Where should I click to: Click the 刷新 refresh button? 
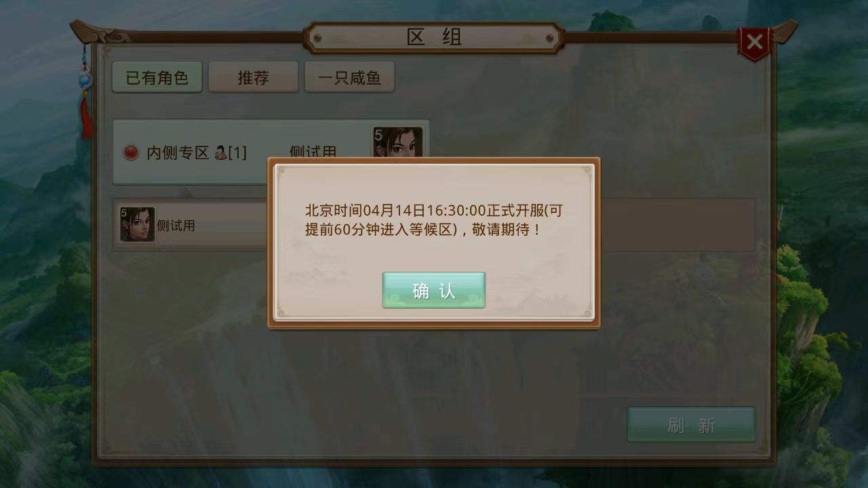pyautogui.click(x=691, y=425)
